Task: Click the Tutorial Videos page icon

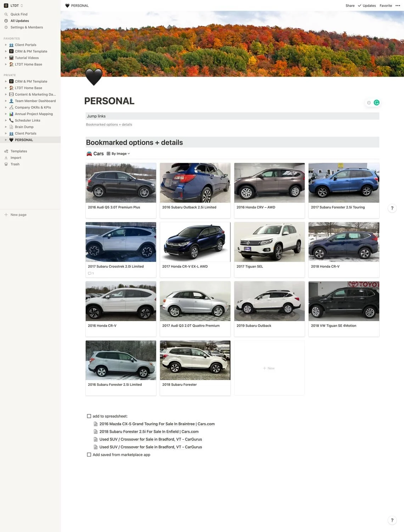Action: [x=11, y=58]
